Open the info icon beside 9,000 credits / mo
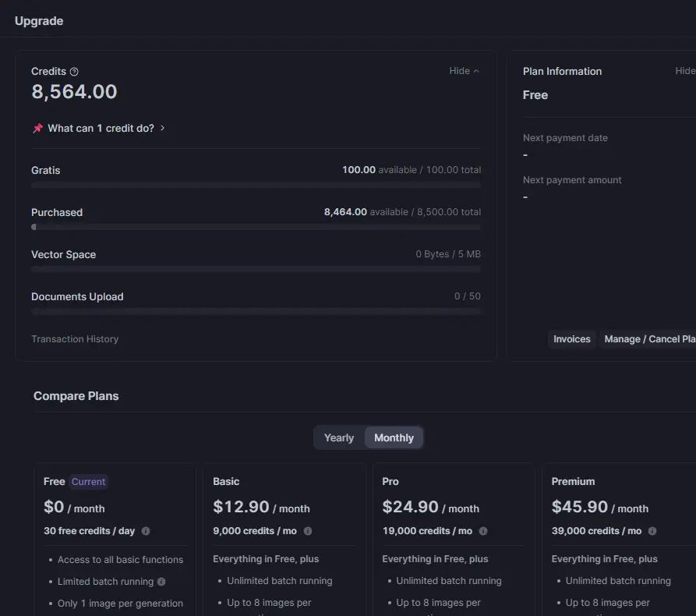 pyautogui.click(x=308, y=531)
